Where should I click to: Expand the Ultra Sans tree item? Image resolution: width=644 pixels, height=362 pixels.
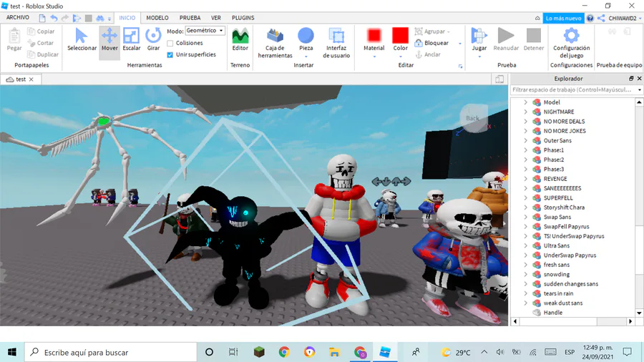526,245
